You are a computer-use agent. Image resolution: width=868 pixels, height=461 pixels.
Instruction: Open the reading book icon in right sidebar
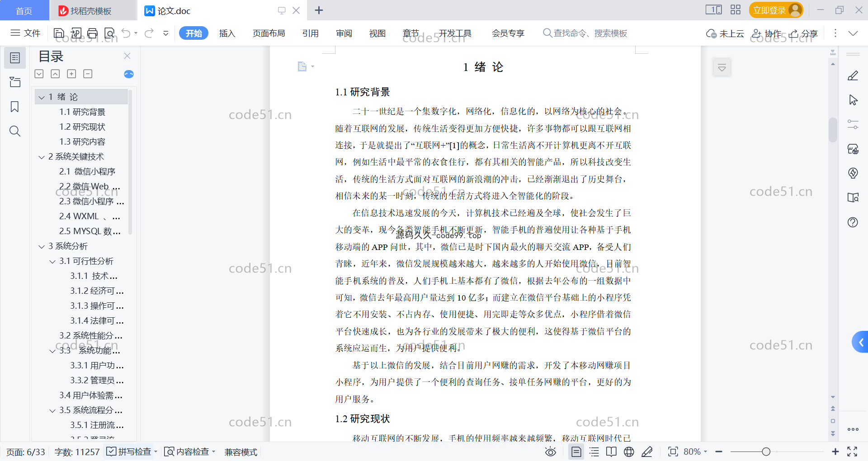pos(853,198)
